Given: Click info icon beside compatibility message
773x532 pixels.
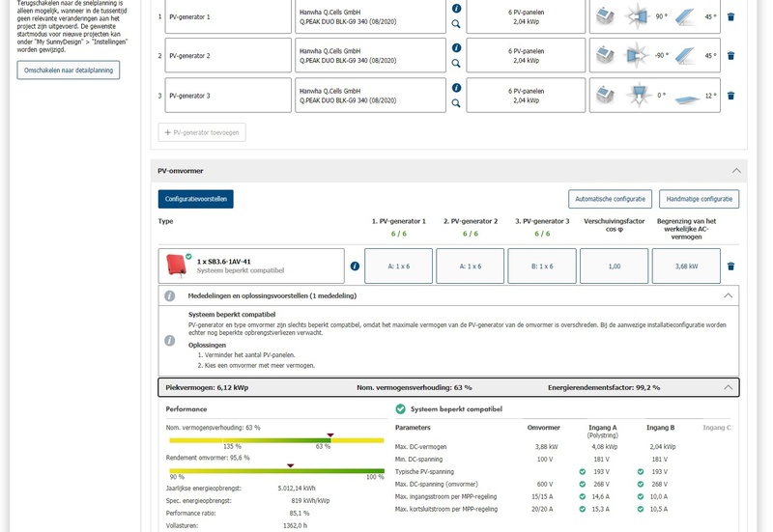Looking at the screenshot, I should (170, 341).
